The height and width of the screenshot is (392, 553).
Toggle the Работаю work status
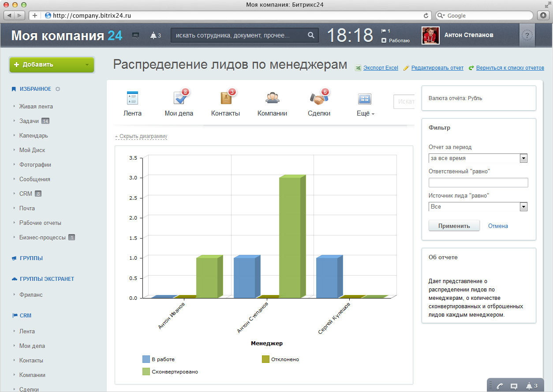click(x=396, y=41)
